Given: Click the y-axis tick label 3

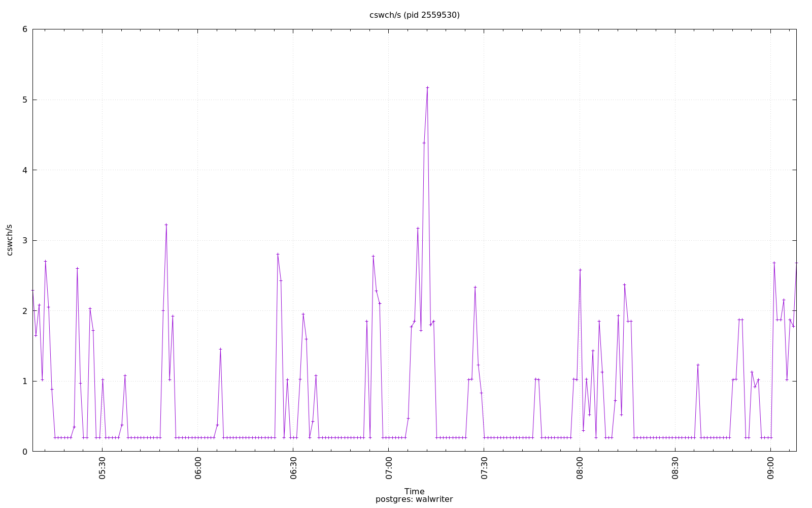Looking at the screenshot, I should click(25, 240).
